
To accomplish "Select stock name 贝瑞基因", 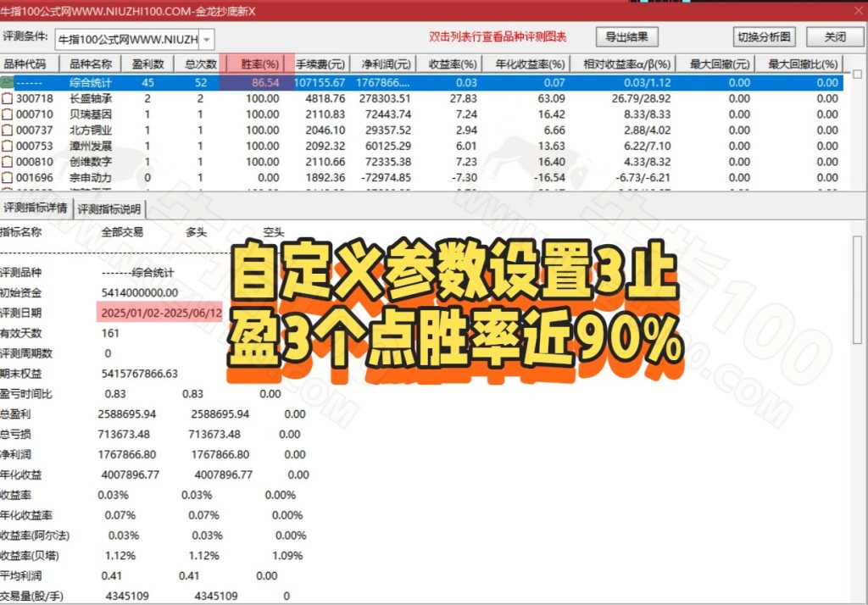I will (91, 114).
